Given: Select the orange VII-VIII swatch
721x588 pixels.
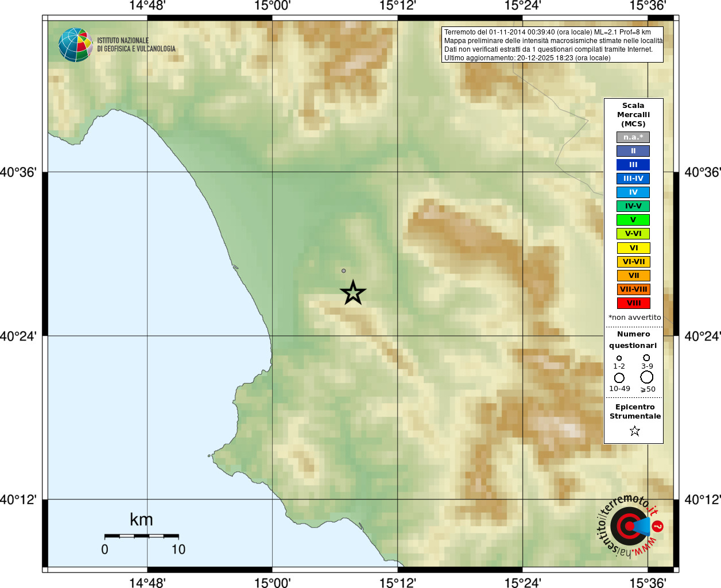Looking at the screenshot, I should pyautogui.click(x=633, y=289).
